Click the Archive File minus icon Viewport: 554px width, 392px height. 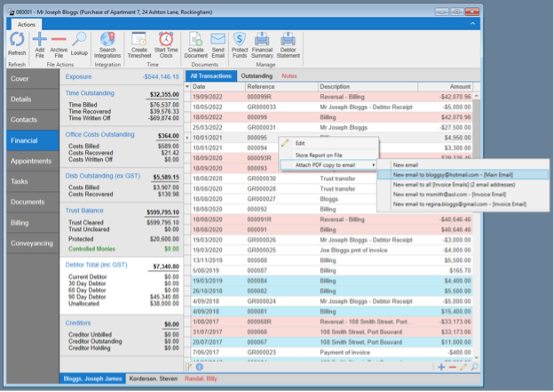click(x=59, y=39)
